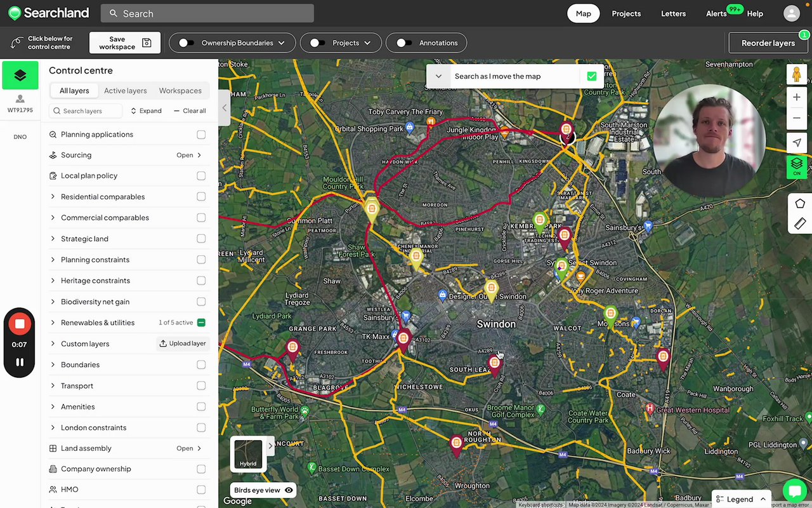The image size is (812, 508).
Task: Click Expand all layers button
Action: (x=146, y=110)
